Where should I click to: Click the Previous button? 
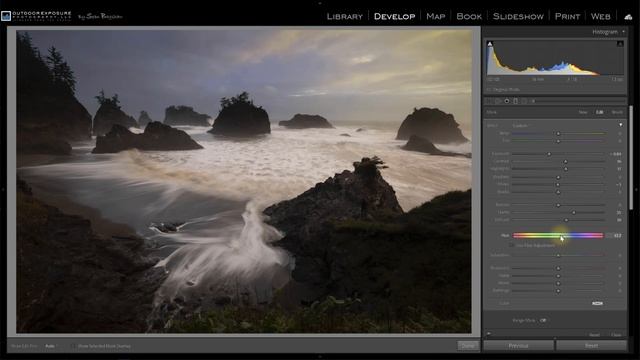(x=518, y=346)
